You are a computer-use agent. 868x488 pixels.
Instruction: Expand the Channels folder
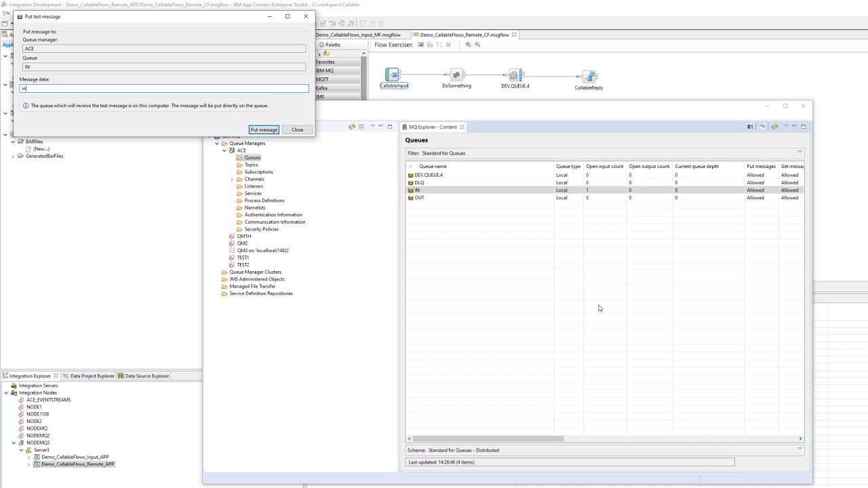[232, 180]
